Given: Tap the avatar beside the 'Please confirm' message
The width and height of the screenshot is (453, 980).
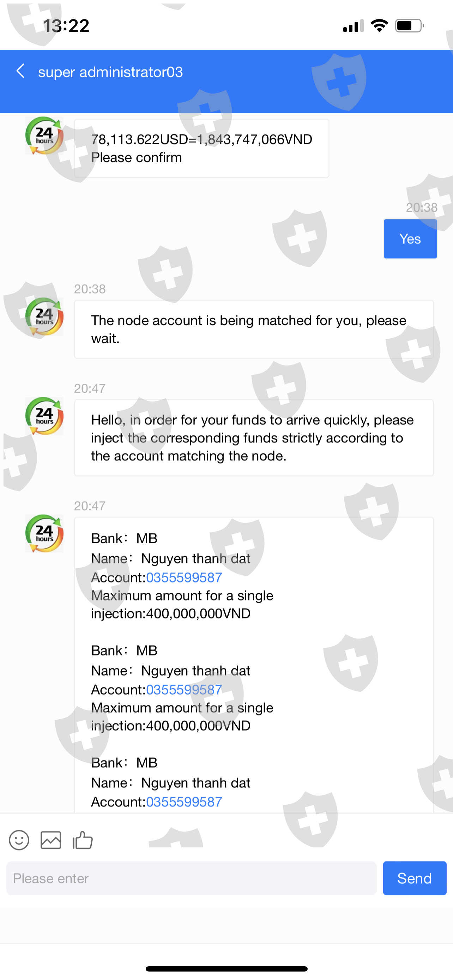Looking at the screenshot, I should coord(44,135).
